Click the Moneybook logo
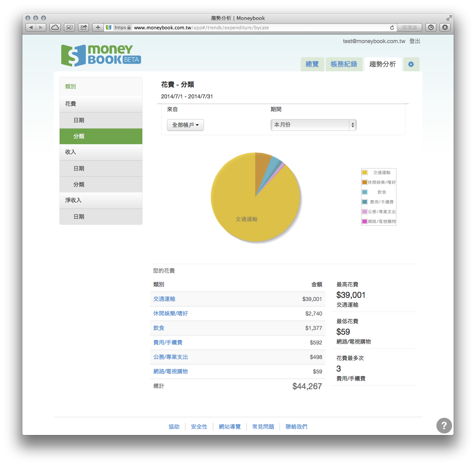The height and width of the screenshot is (466, 476). point(100,55)
